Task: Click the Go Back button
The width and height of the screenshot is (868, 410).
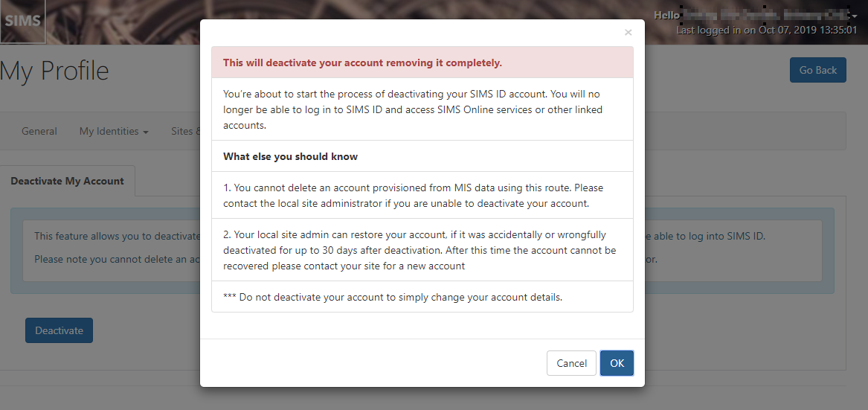Action: [817, 70]
